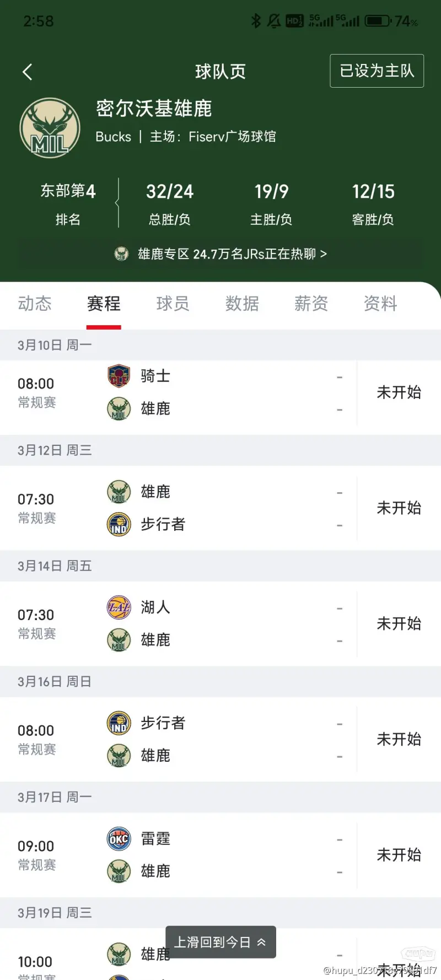441x980 pixels.
Task: Select the 薪资 tab
Action: tap(311, 304)
